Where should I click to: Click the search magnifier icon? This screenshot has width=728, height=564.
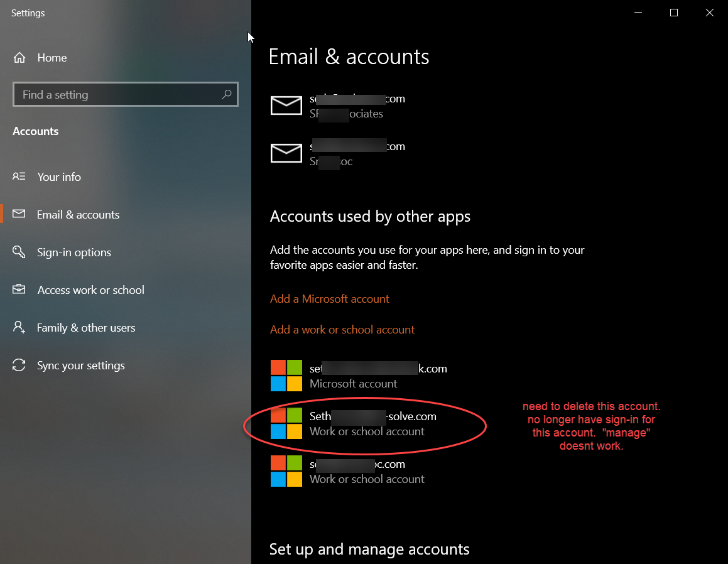pos(227,94)
